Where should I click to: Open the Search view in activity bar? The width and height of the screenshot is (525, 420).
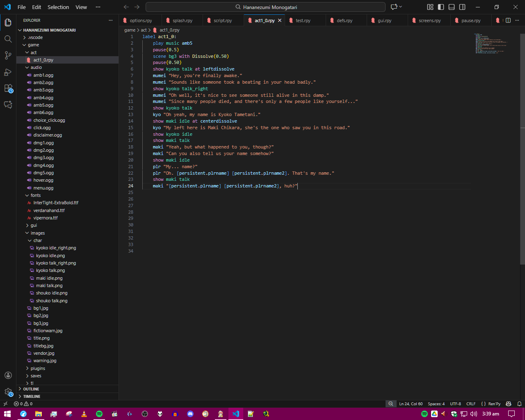[x=8, y=39]
